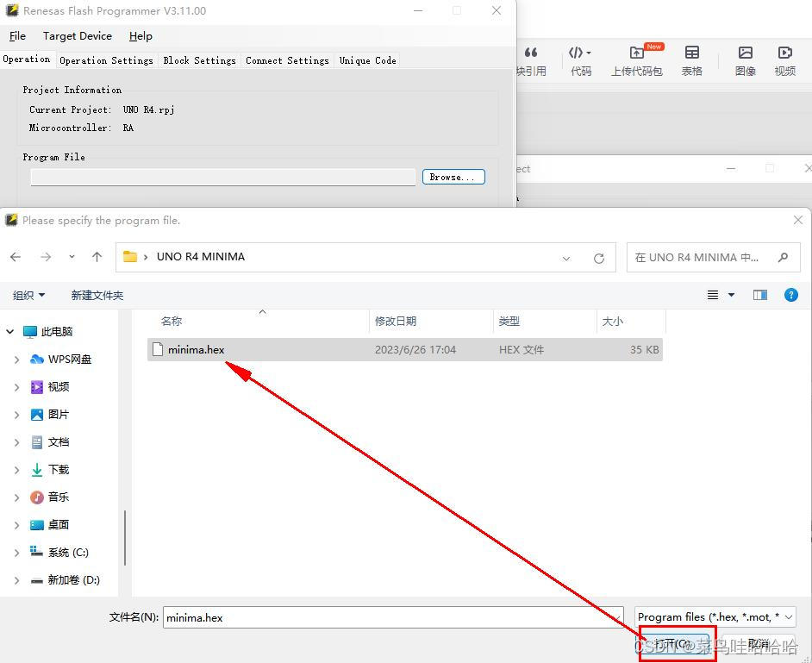Screen dimensions: 812x663
Task: Go back in the file dialog
Action: tap(16, 257)
